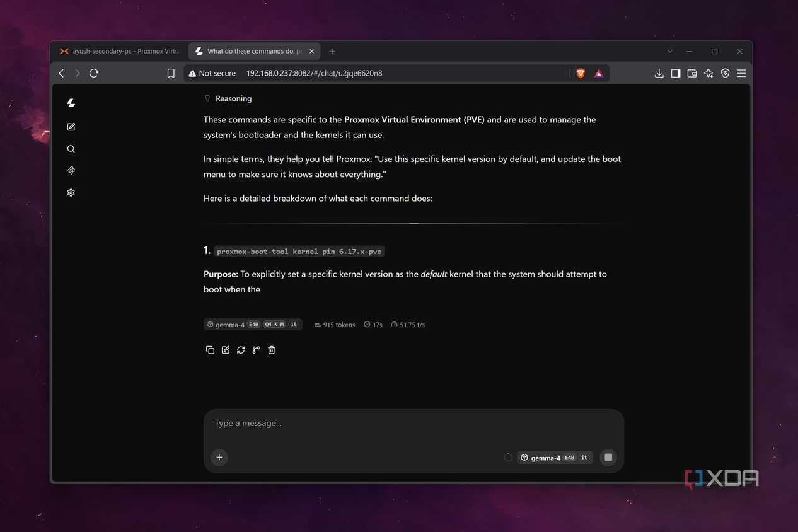Start a new chat via sidebar edit icon
The image size is (798, 532).
(x=71, y=127)
